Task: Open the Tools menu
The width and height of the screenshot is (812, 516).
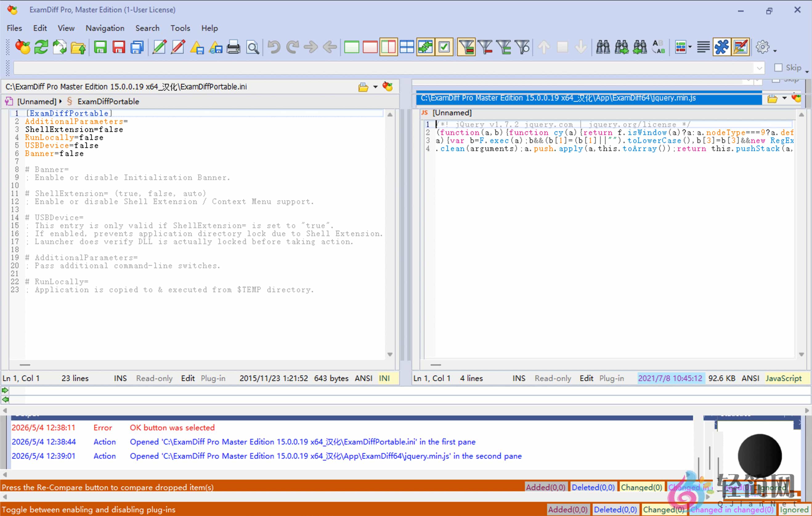Action: 181,28
